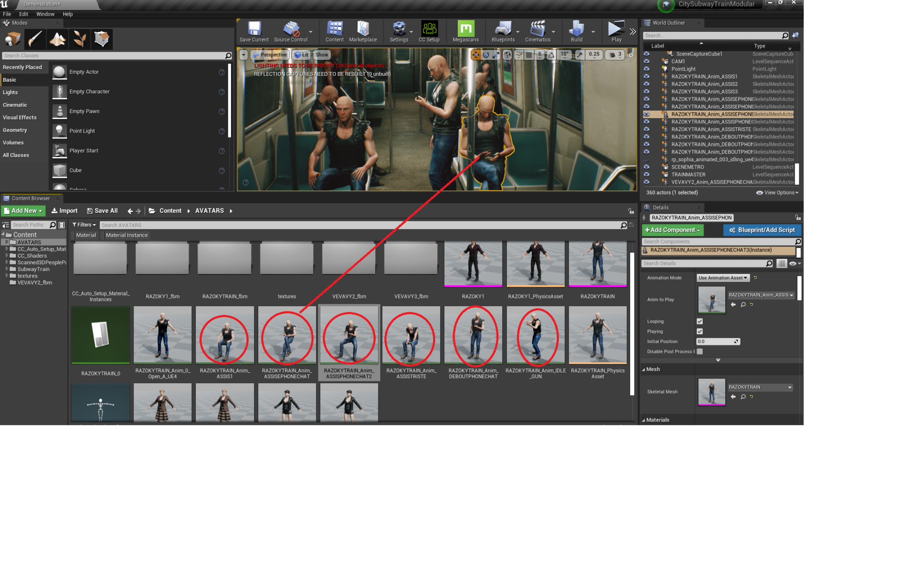Screen dimensions: 924x573
Task: Open the Content toolbar icon
Action: 334,31
